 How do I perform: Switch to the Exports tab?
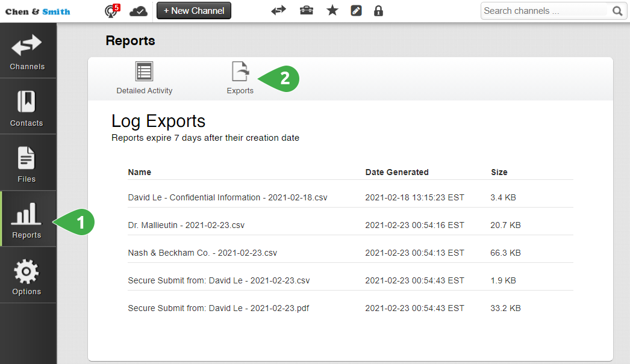click(240, 78)
